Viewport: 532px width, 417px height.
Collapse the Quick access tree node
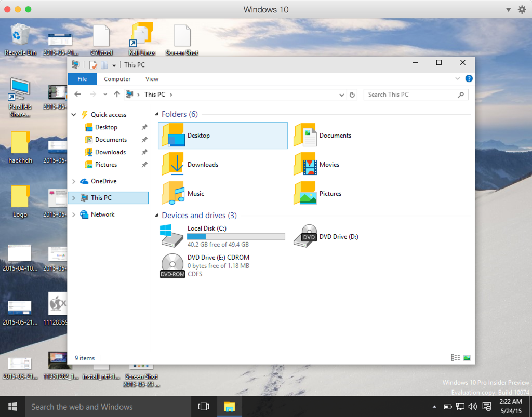coord(74,115)
